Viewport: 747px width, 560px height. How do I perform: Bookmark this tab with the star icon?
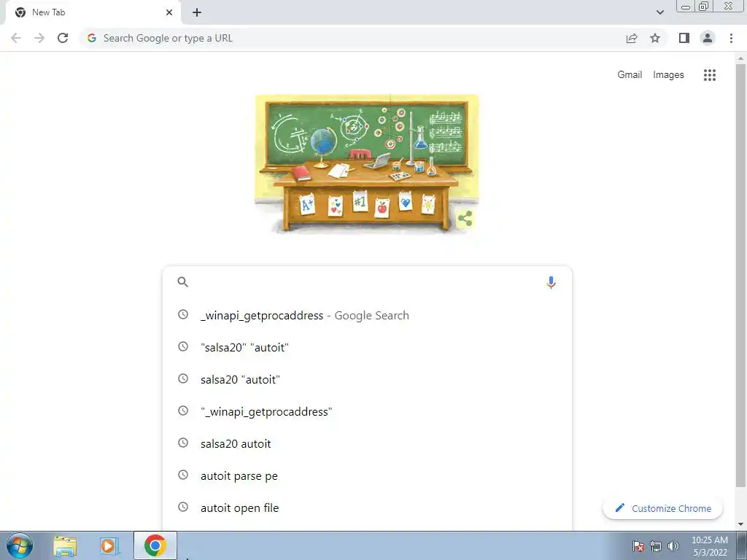tap(655, 38)
